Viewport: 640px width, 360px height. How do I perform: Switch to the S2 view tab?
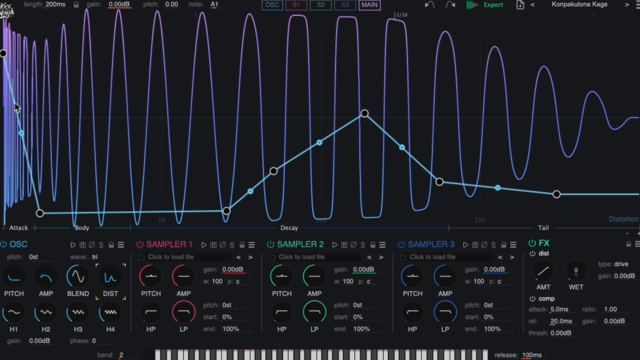[x=320, y=5]
